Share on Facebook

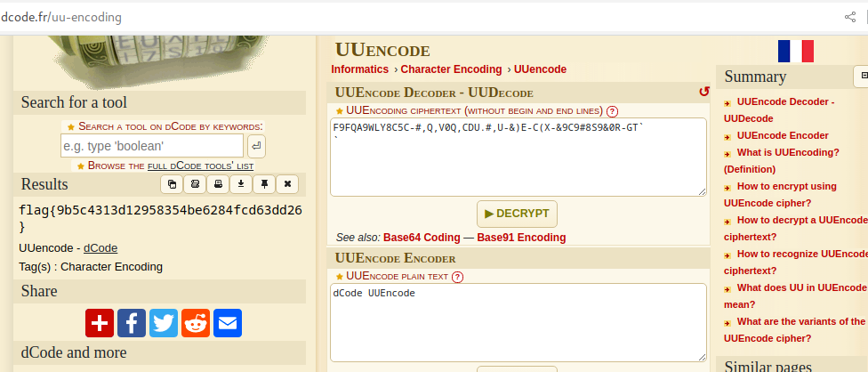click(x=132, y=323)
